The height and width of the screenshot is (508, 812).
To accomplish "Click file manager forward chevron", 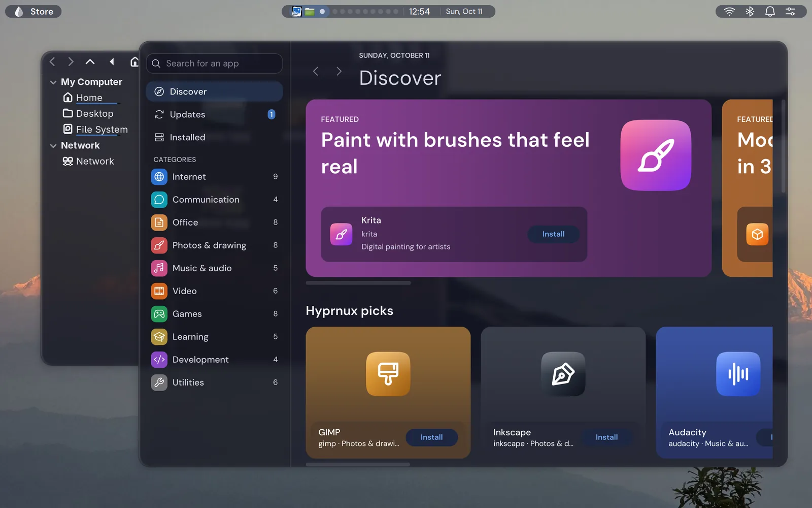I will tap(71, 62).
